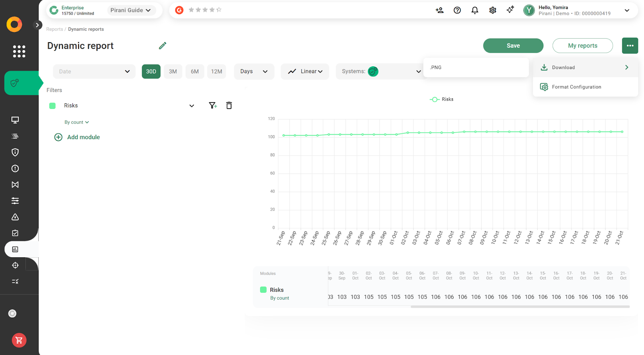Open the Linear chart type dropdown
This screenshot has width=644, height=355.
[x=305, y=72]
